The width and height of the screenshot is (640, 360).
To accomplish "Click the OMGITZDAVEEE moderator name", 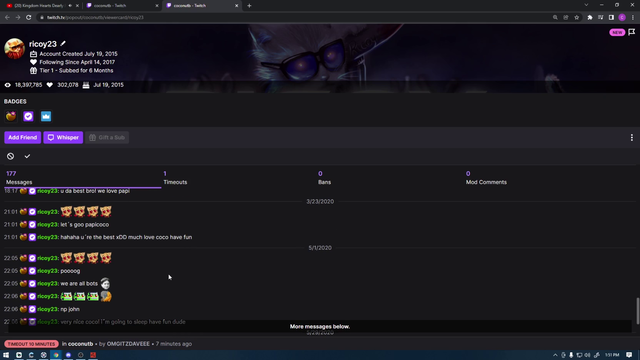I will click(128, 344).
